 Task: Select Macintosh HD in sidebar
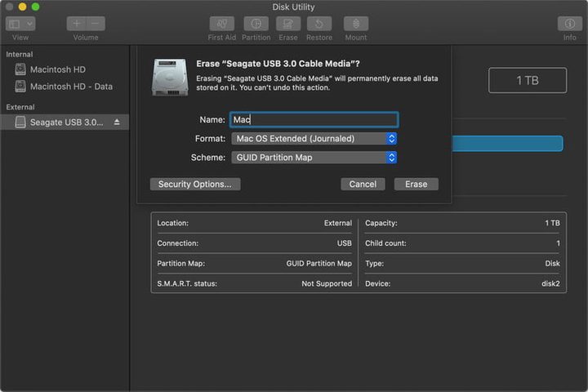point(57,69)
